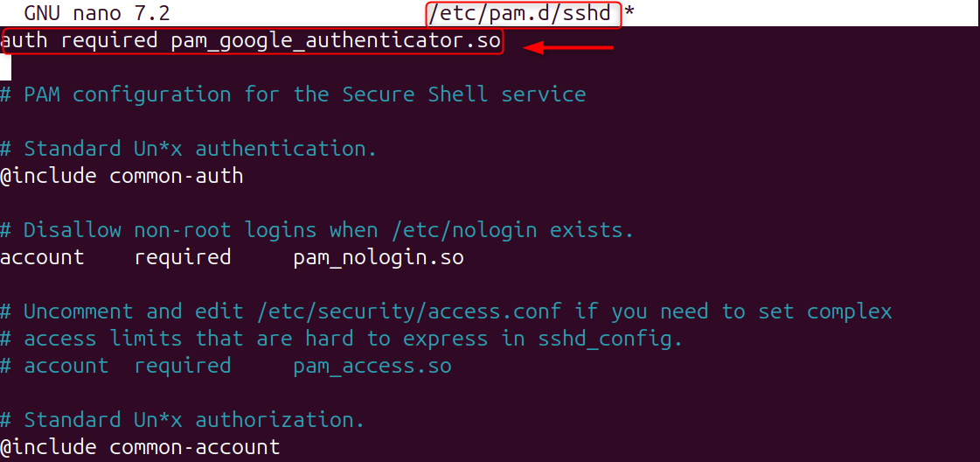
Task: Click required in the pam_nologin.so line
Action: pyautogui.click(x=182, y=257)
